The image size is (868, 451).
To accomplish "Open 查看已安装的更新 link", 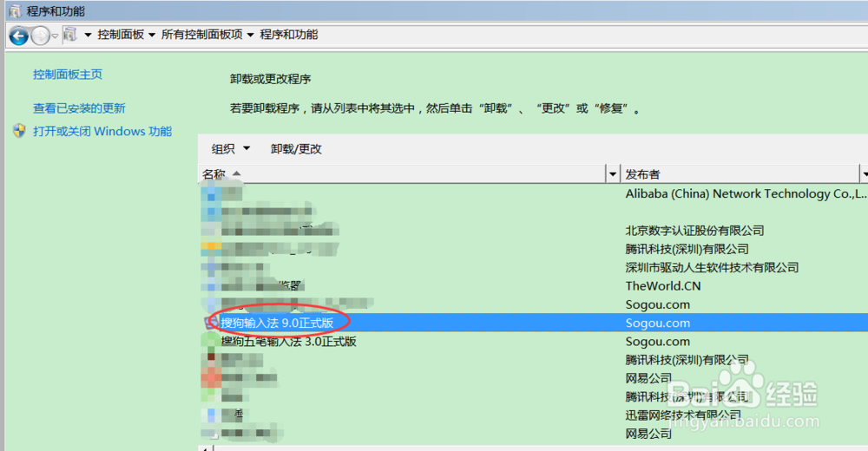I will tap(79, 108).
